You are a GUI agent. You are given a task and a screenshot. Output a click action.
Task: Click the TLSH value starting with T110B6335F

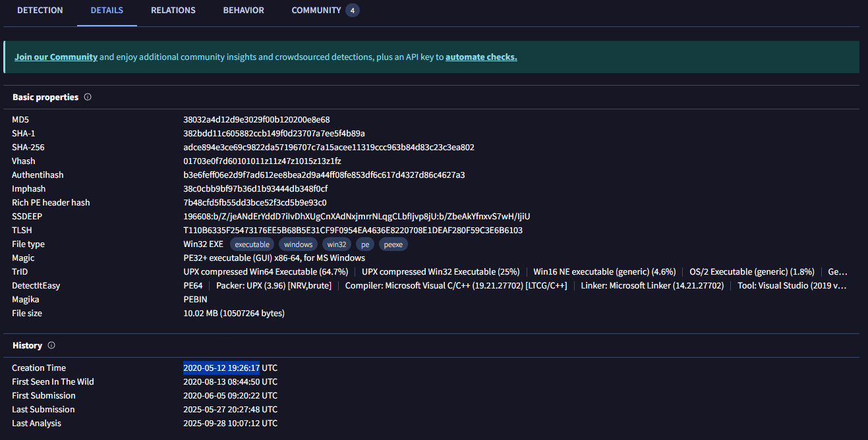(353, 230)
